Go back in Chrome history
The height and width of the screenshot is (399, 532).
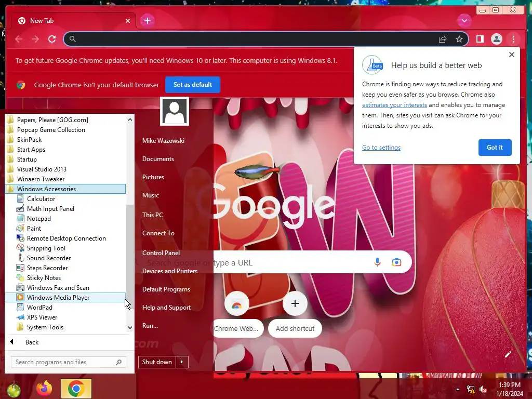coord(19,39)
